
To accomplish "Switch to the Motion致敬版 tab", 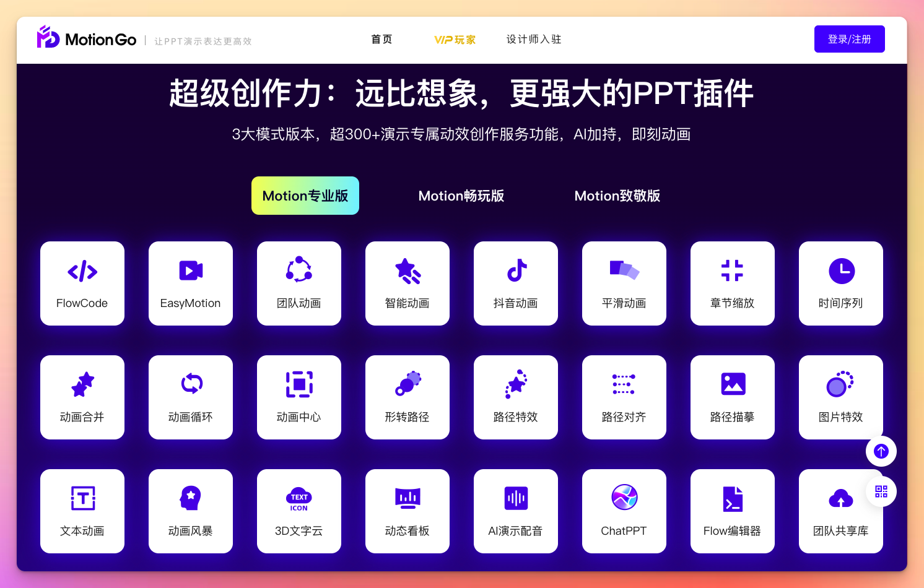I will click(x=617, y=196).
